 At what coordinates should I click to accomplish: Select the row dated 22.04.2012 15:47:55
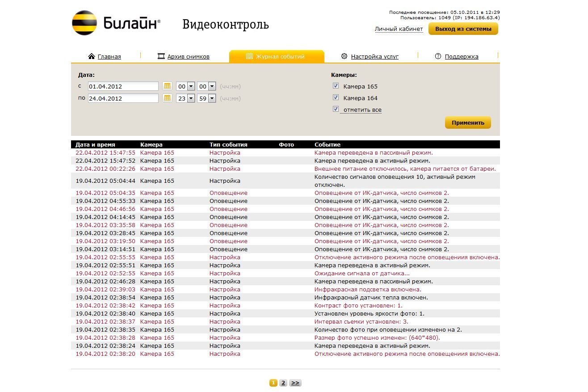coord(286,152)
